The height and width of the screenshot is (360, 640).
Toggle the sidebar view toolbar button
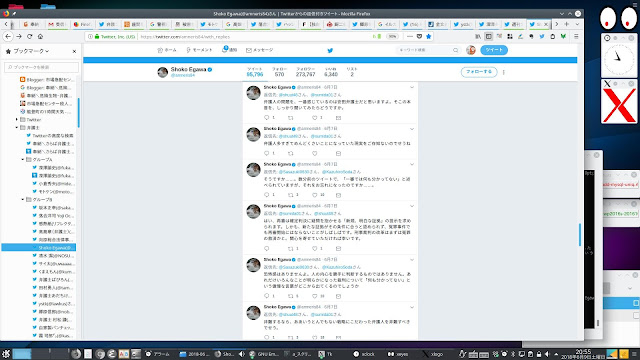coord(489,36)
